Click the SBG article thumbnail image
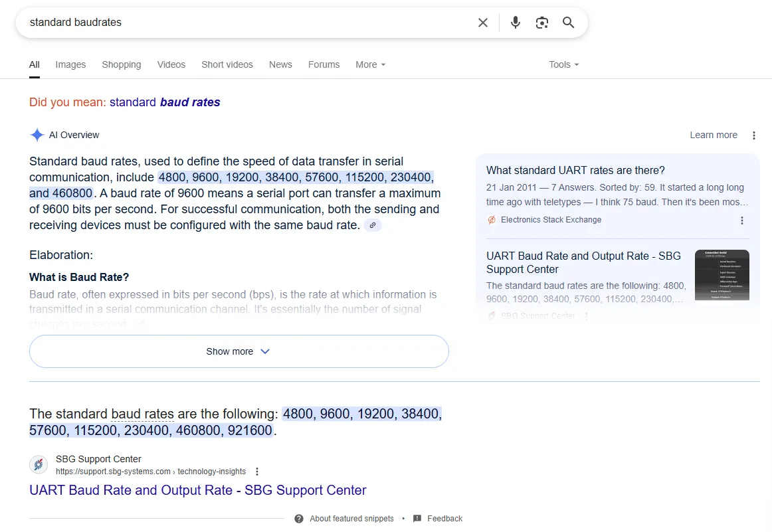This screenshot has width=772, height=532. 722,275
